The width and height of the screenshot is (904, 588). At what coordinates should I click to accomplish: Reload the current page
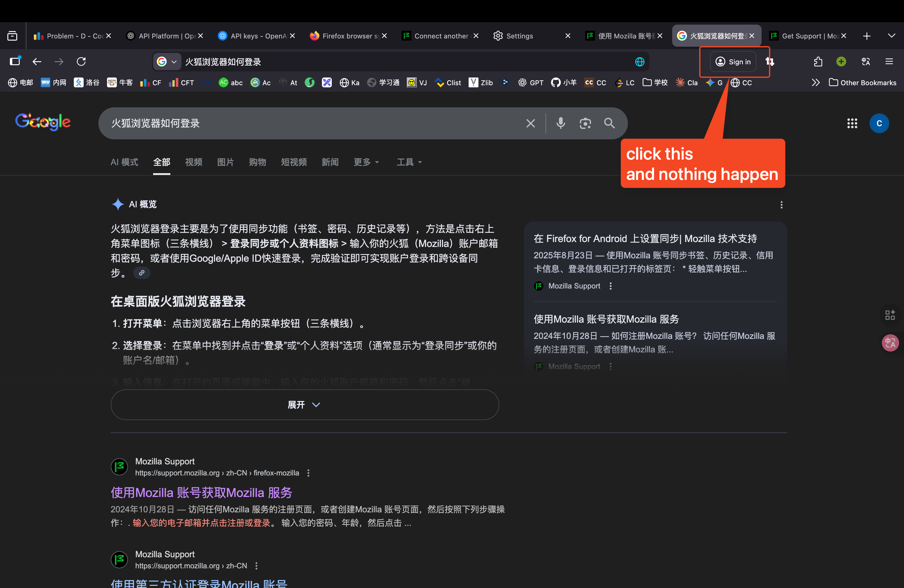pyautogui.click(x=81, y=62)
